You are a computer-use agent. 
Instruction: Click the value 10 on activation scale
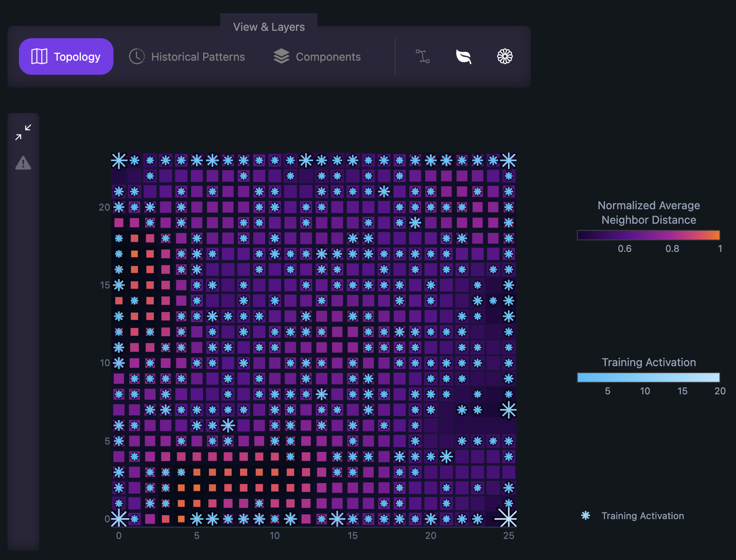pos(645,391)
